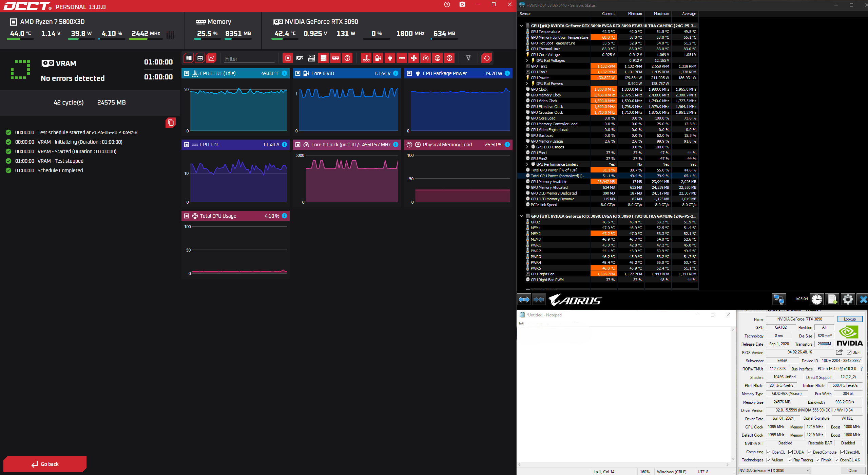Toggle the CUDA checkbox
Screen dimensions: 868x475
tap(790, 452)
